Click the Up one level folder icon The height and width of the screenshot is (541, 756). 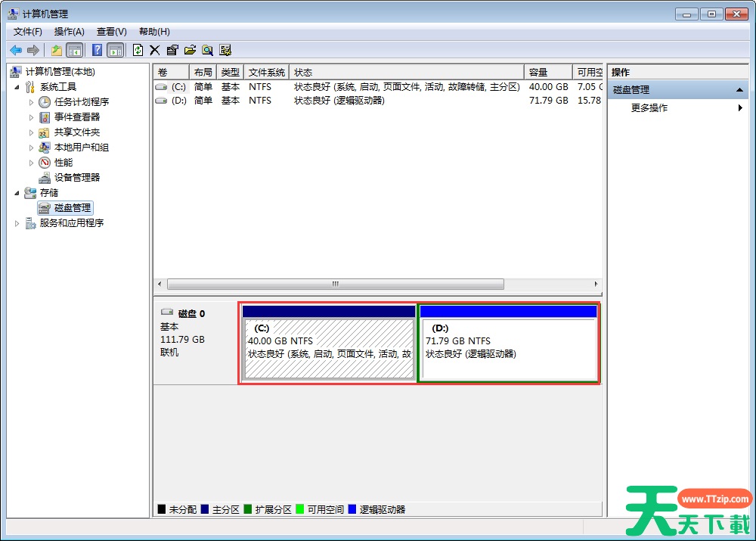(57, 50)
